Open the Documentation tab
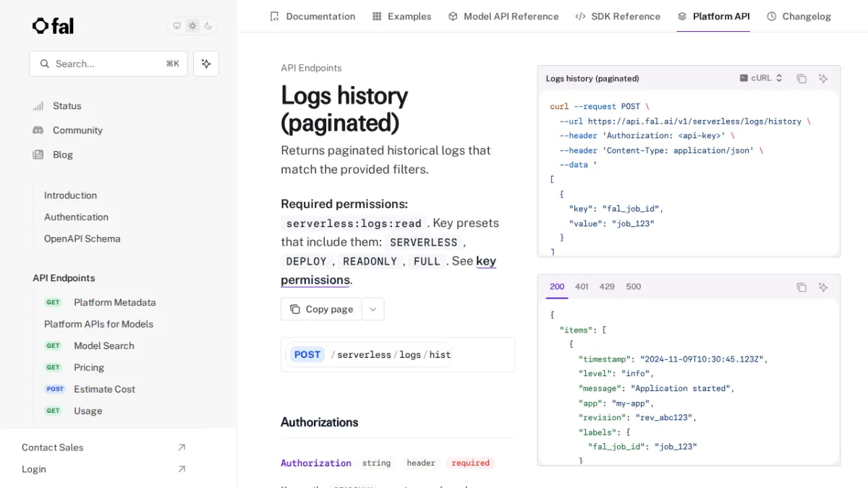868x488 pixels. point(312,16)
